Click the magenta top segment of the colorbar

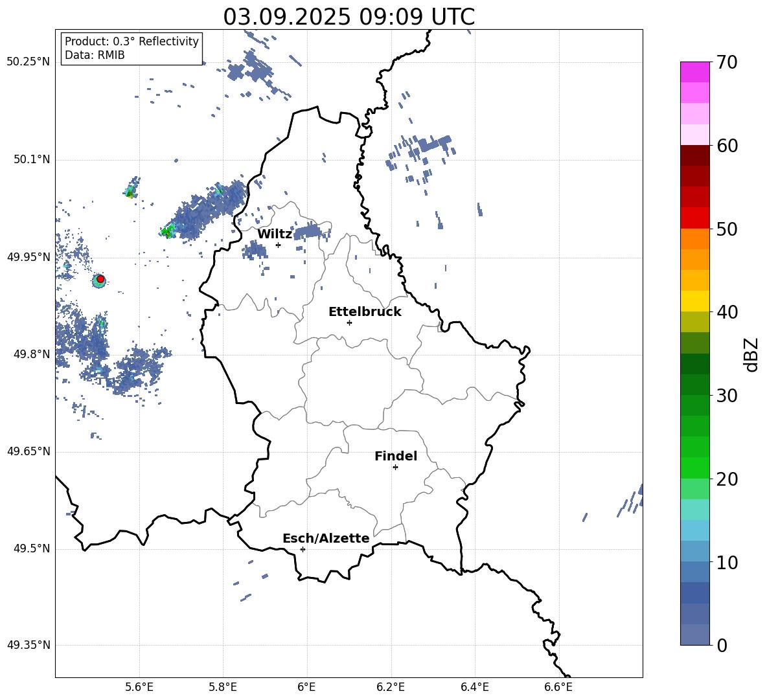click(694, 72)
